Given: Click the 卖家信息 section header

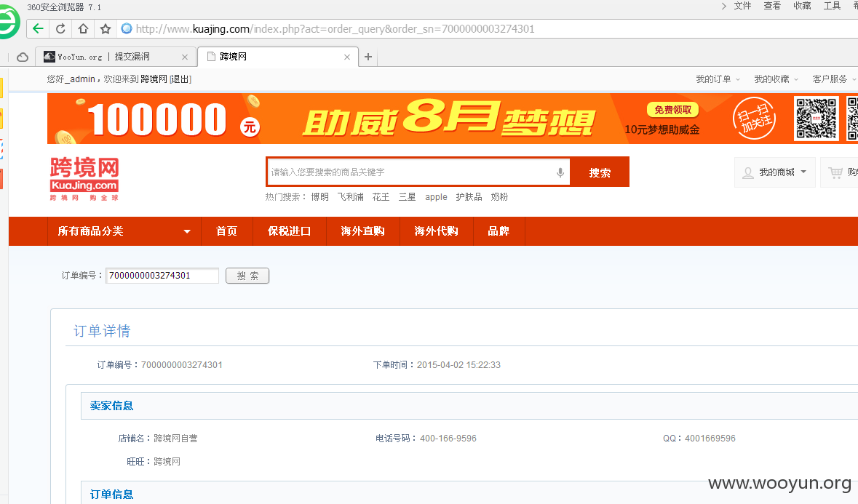Looking at the screenshot, I should click(111, 406).
